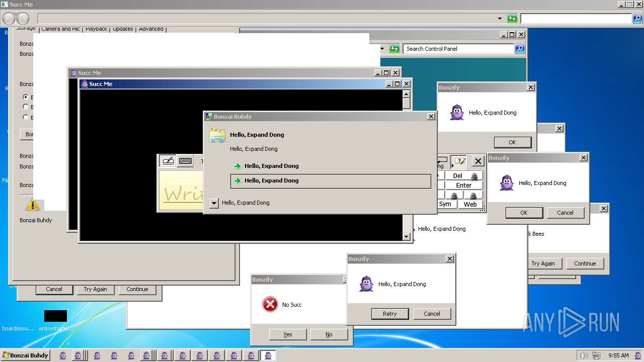
Task: Click magnifier icon next to Search Control Panel
Action: coord(520,49)
